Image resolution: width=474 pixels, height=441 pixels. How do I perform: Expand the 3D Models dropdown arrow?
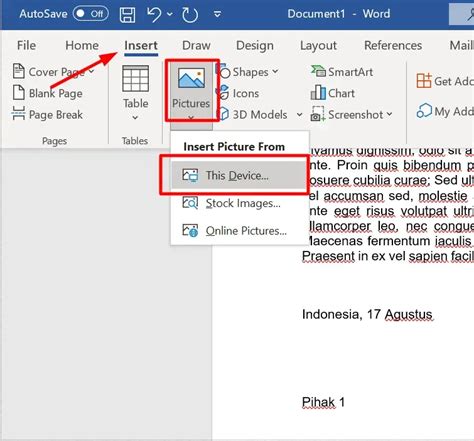299,115
